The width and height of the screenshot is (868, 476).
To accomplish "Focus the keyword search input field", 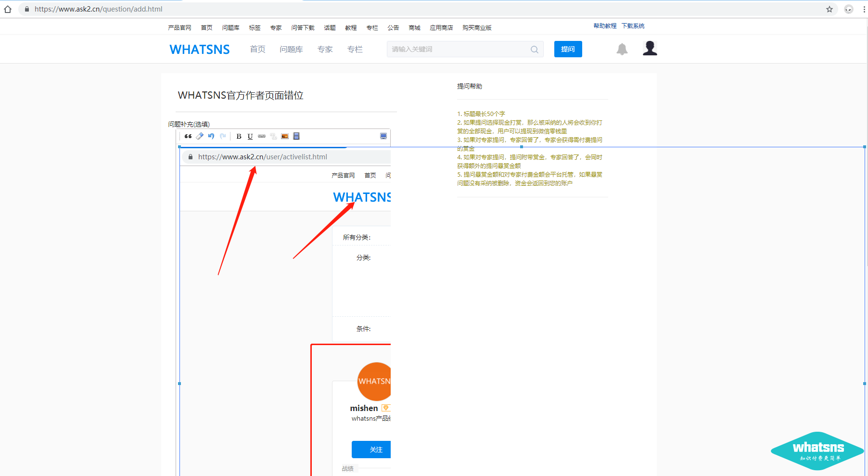I will (457, 49).
